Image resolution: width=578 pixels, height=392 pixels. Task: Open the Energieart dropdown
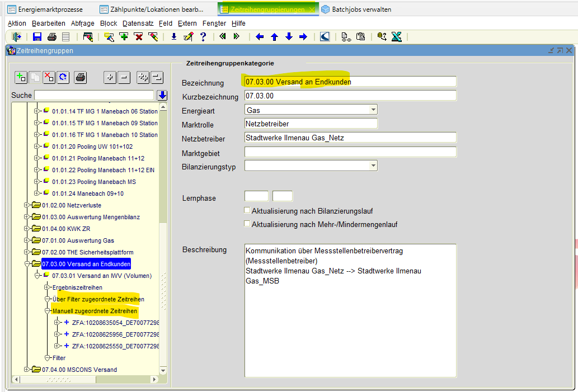(x=373, y=110)
